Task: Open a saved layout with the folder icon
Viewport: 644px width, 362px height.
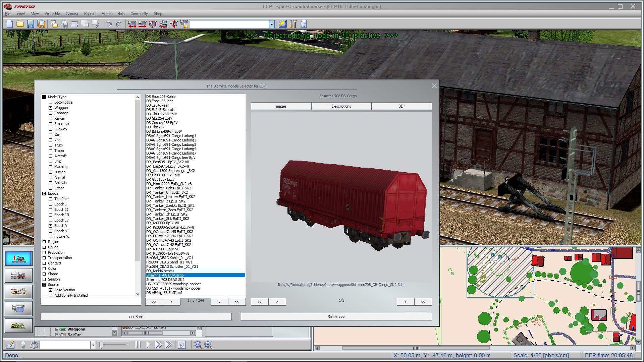Action: tap(19, 24)
